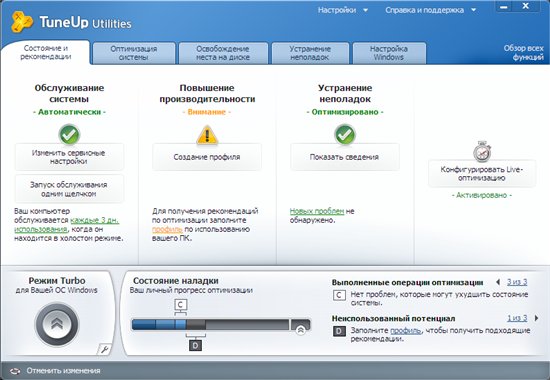Viewport: 550px width, 380px height.
Task: Click Отменить изменения at bottom bar
Action: (63, 371)
